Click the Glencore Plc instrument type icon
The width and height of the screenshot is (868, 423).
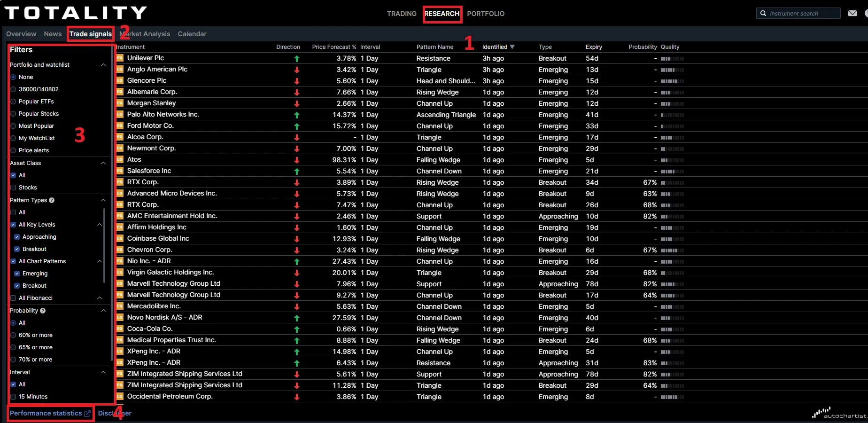pyautogui.click(x=120, y=80)
